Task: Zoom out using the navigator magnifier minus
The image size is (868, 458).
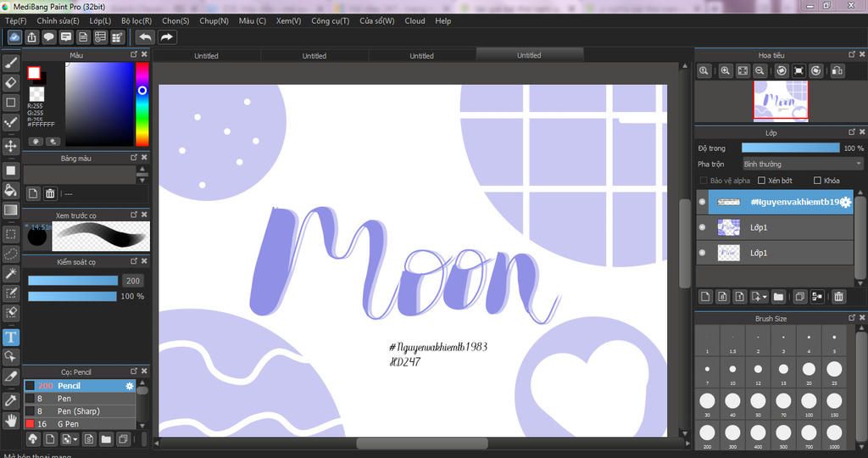Action: 760,71
